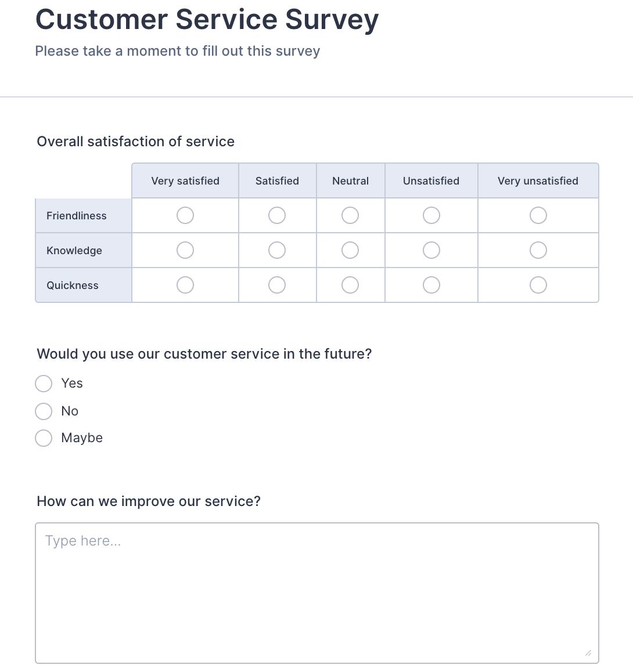Select Satisfied for Quickness row
The height and width of the screenshot is (672, 633).
277,285
